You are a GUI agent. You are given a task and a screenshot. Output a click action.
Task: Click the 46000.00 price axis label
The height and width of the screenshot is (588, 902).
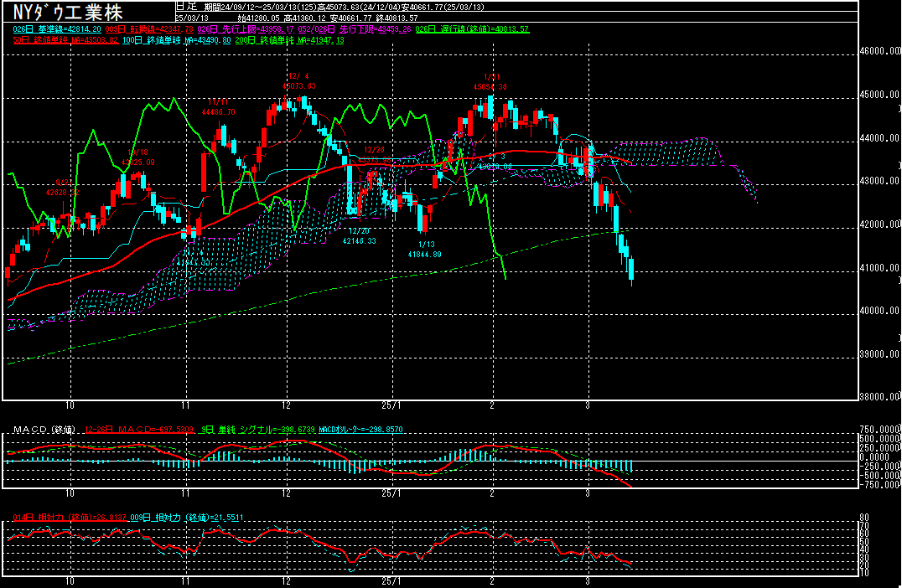pyautogui.click(x=879, y=50)
